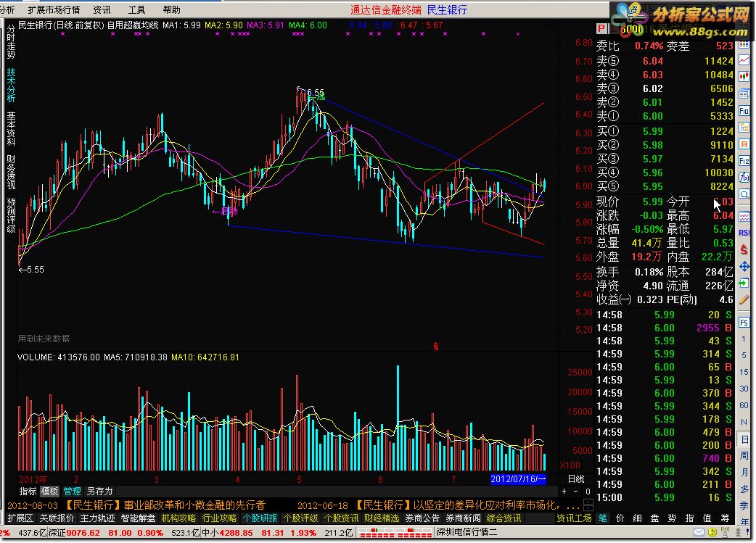Open the 工具 menu

[x=137, y=9]
